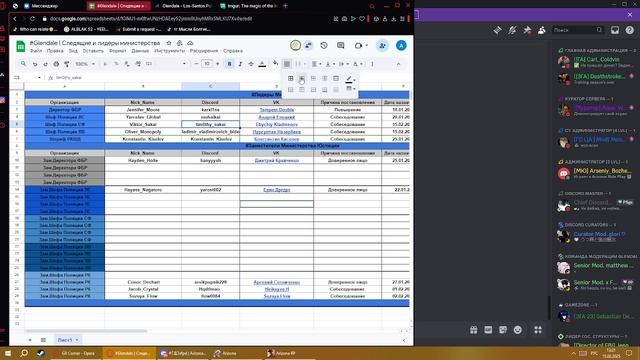Screen dimensions: 640x360
Task: Open the text color picker
Action: 262,64
